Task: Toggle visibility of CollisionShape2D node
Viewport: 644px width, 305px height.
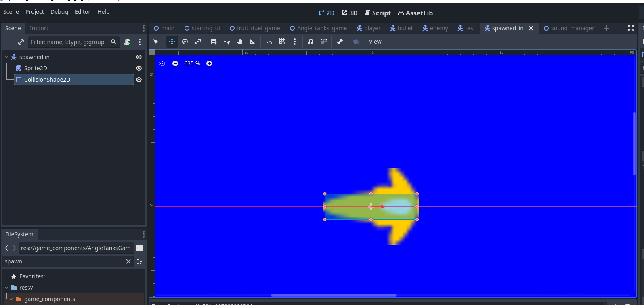Action: click(139, 80)
